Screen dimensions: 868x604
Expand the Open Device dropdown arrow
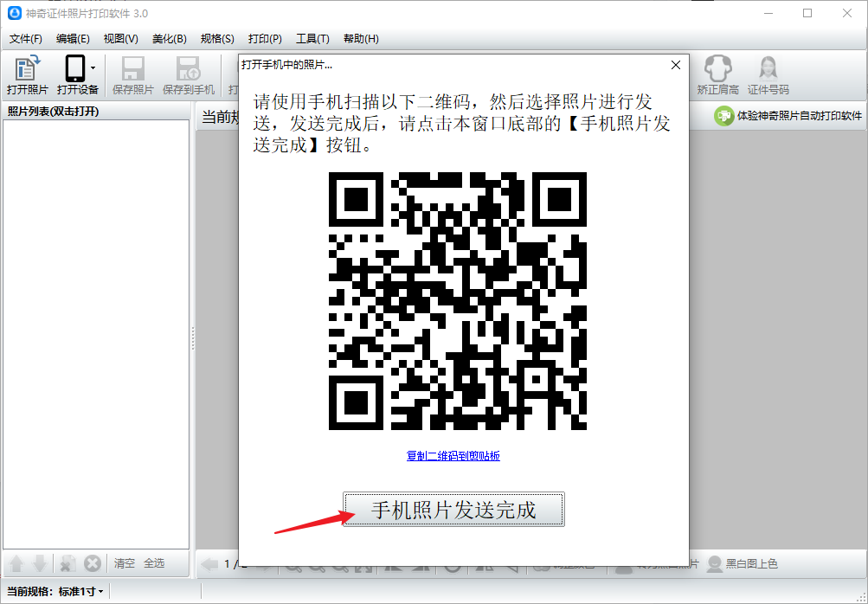[93, 67]
